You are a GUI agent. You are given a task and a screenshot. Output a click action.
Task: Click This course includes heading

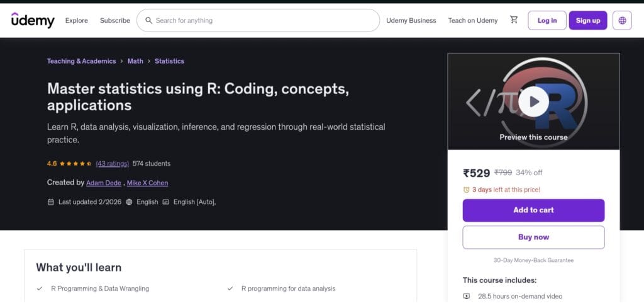499,280
